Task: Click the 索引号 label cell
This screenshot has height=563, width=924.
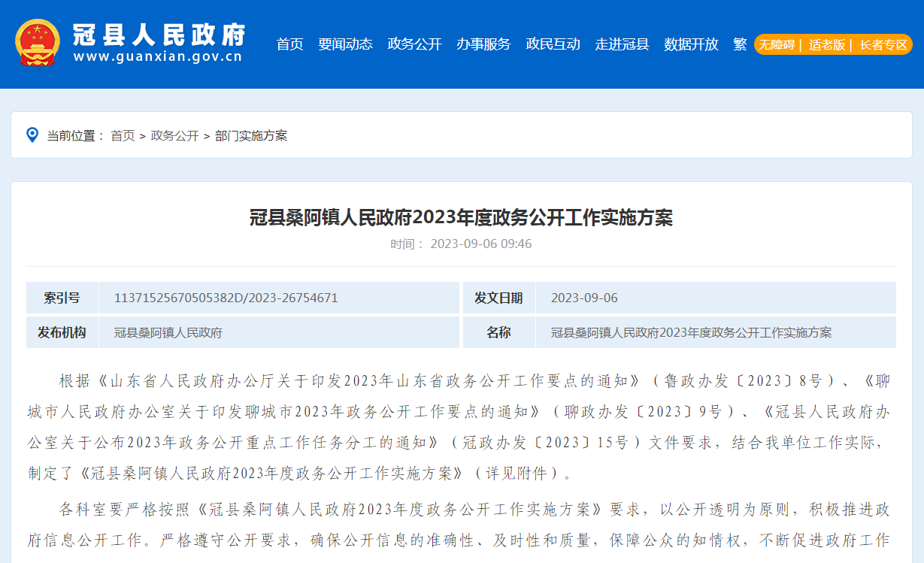Action: tap(62, 298)
